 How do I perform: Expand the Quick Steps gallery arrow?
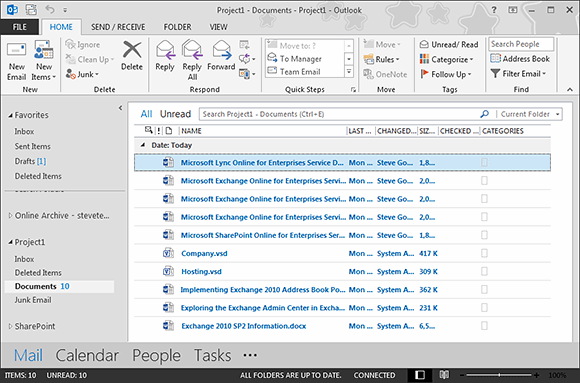(x=349, y=71)
